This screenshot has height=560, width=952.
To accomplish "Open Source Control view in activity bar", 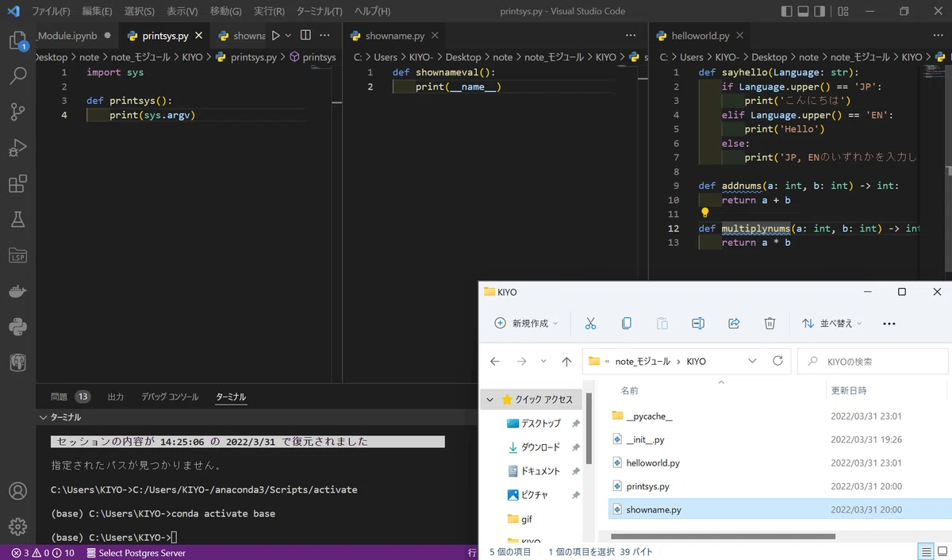I will pos(17,112).
